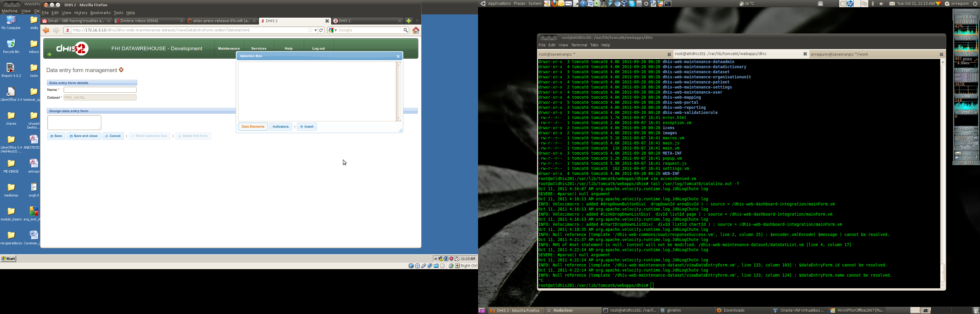The width and height of the screenshot is (980, 314).
Task: Go to the Firefox home page
Action: click(x=416, y=31)
